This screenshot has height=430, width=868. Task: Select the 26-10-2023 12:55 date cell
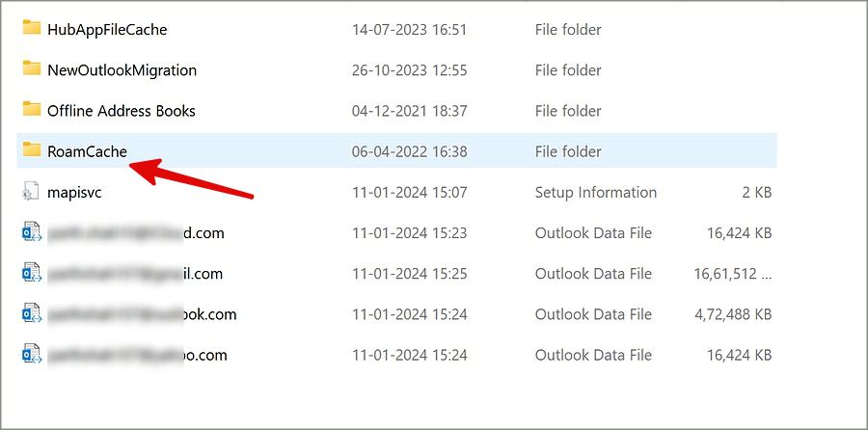click(409, 70)
